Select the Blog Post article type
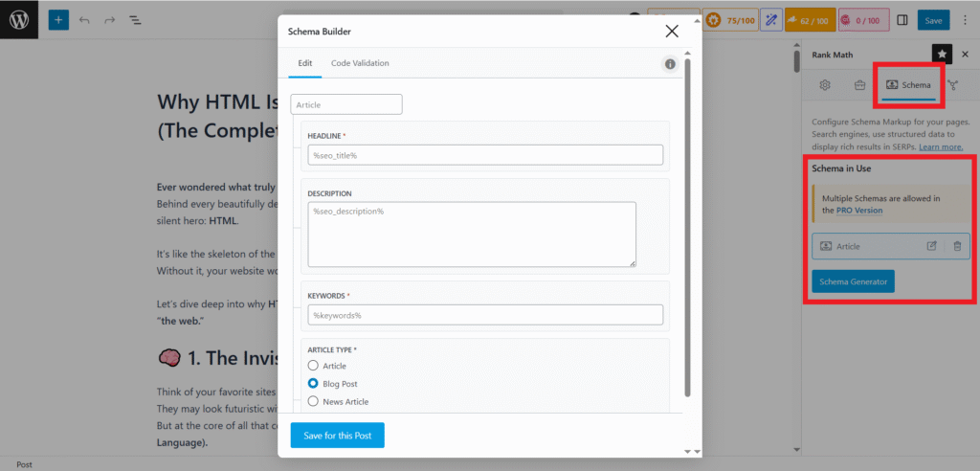The width and height of the screenshot is (980, 471). (x=313, y=384)
